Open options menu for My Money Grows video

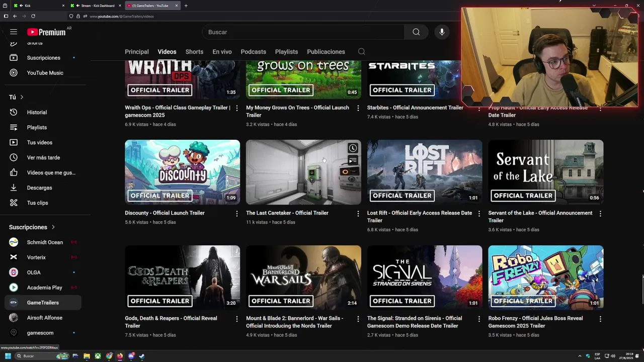coord(358,108)
